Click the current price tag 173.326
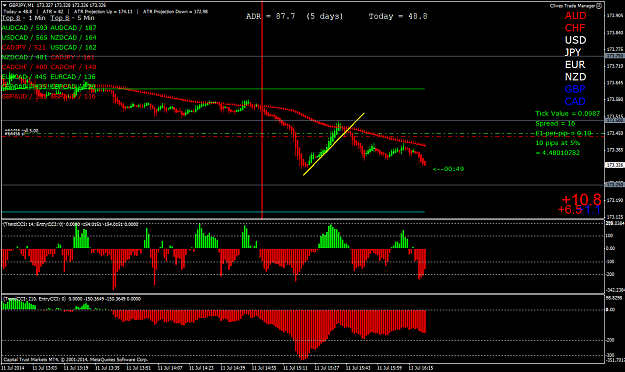This screenshot has height=372, width=625. (x=614, y=165)
